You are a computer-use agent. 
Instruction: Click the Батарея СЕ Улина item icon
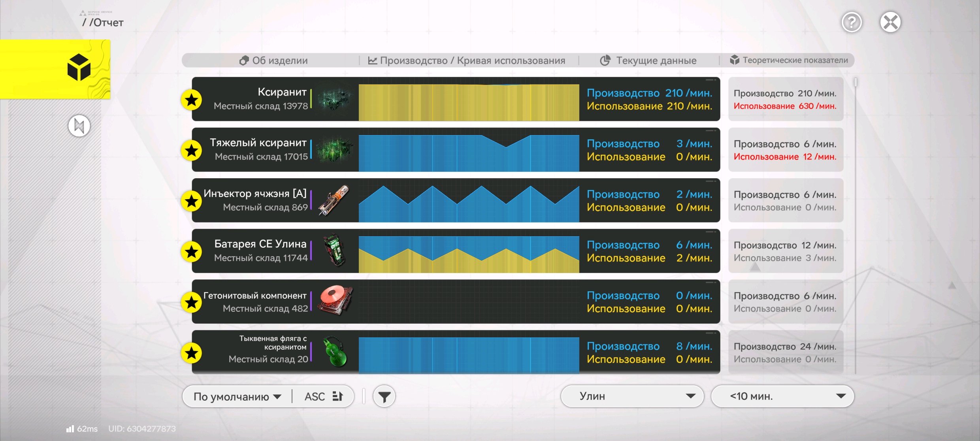(x=335, y=251)
